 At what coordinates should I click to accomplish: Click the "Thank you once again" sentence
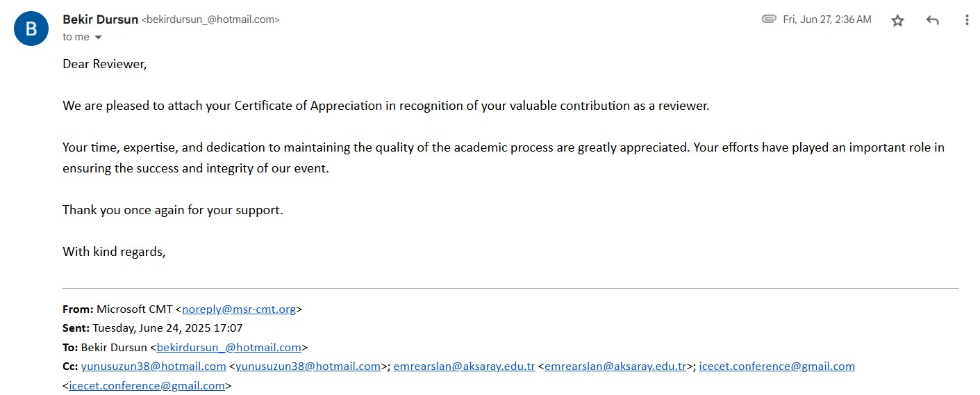click(x=172, y=210)
